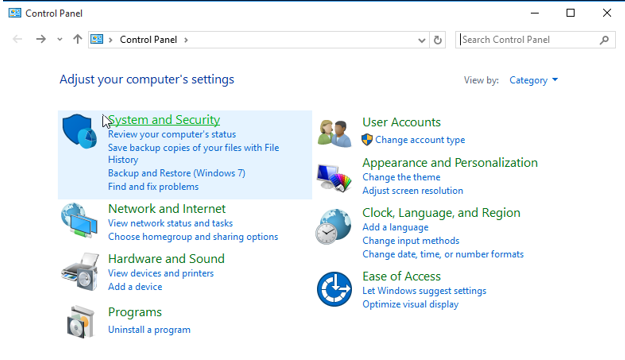Open Ease of Access heading
The width and height of the screenshot is (625, 360).
[401, 276]
